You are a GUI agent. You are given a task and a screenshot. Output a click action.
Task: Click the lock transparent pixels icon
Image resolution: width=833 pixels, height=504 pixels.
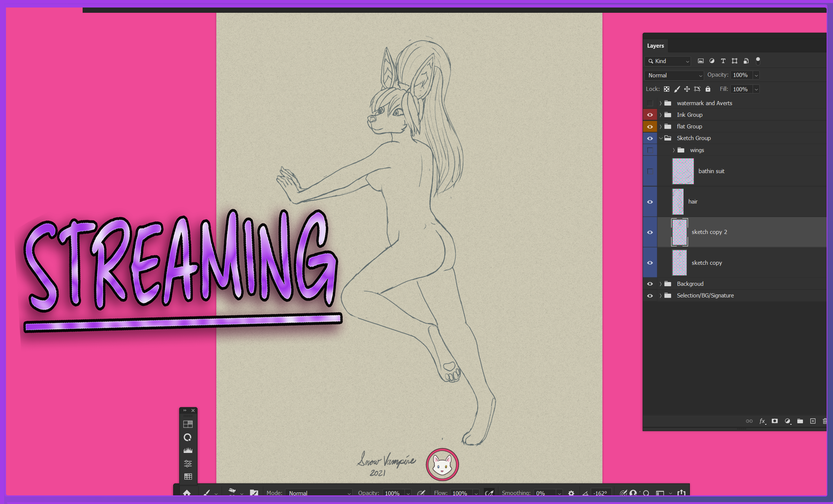pos(667,89)
